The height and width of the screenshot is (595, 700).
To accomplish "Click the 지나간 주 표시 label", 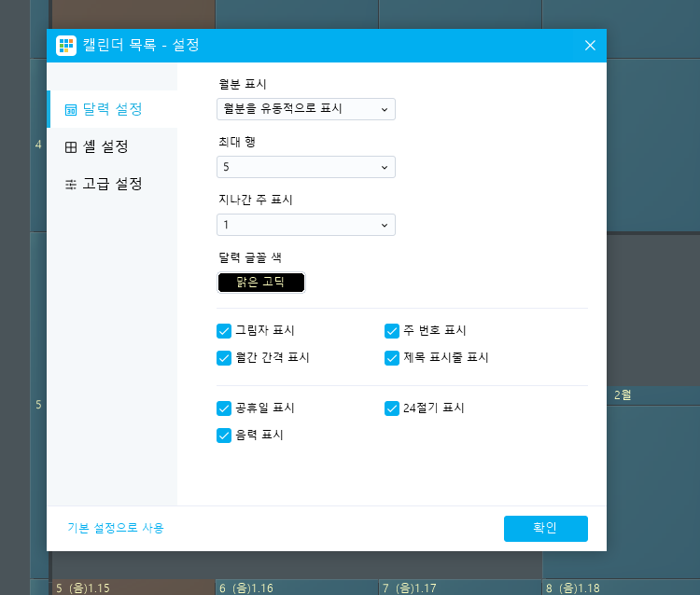I will click(x=256, y=200).
